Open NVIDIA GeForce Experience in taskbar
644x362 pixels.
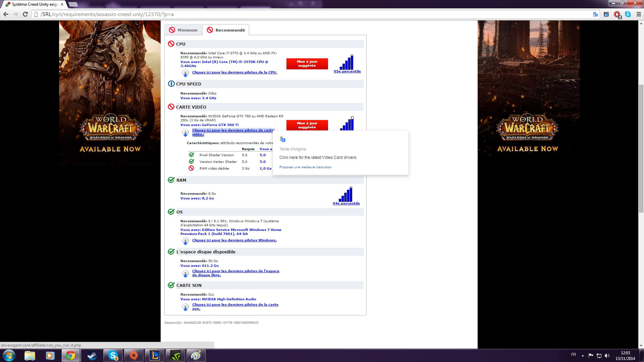pyautogui.click(x=175, y=355)
